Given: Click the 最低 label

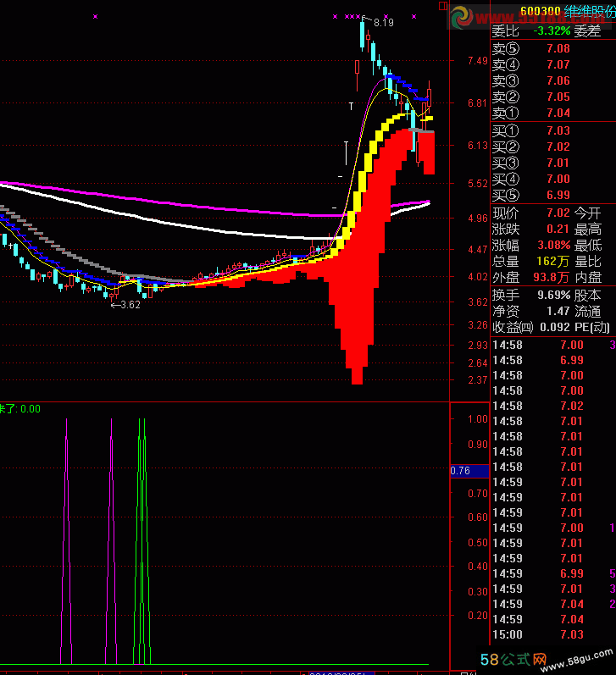Looking at the screenshot, I should 587,246.
